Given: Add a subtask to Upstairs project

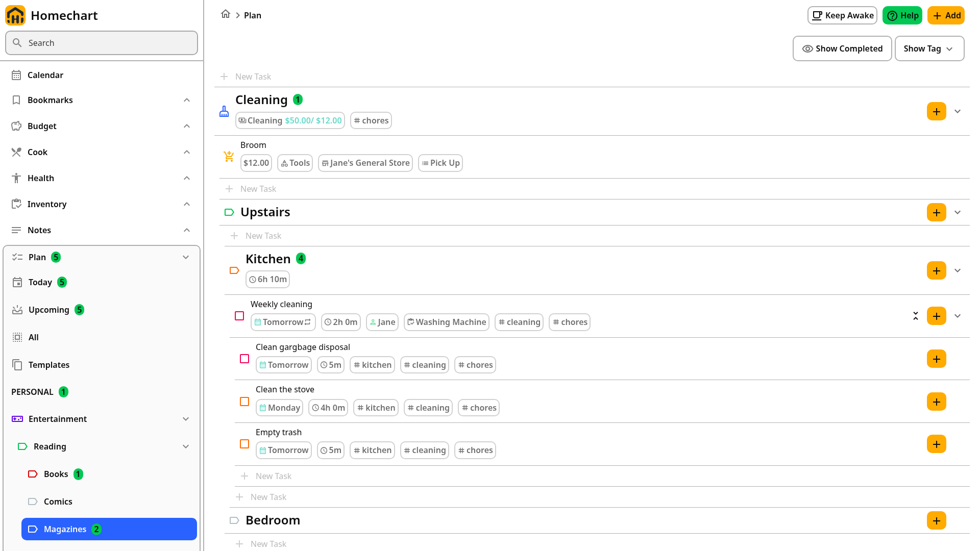Looking at the screenshot, I should click(936, 212).
